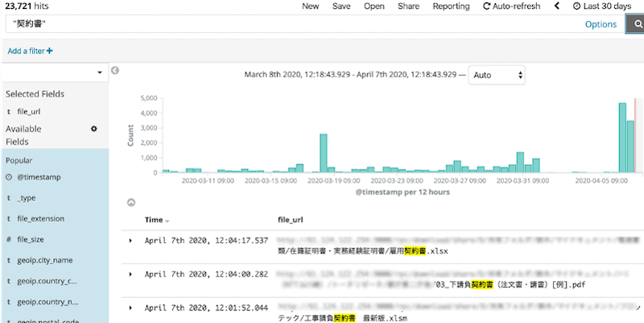Click into the query search field
This screenshot has height=323, width=644.
294,24
